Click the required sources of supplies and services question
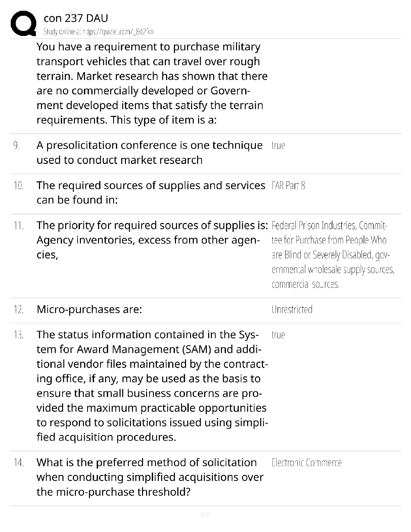Screen dimensions: 411x532 point(151,192)
